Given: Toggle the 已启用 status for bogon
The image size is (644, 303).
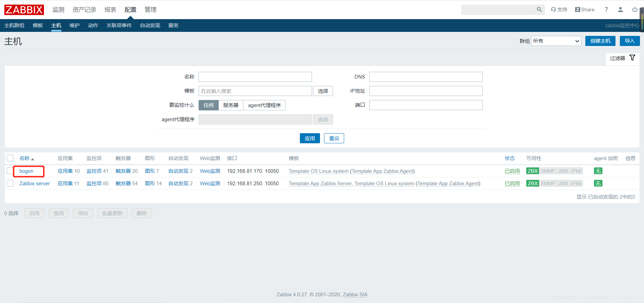Looking at the screenshot, I should 512,171.
